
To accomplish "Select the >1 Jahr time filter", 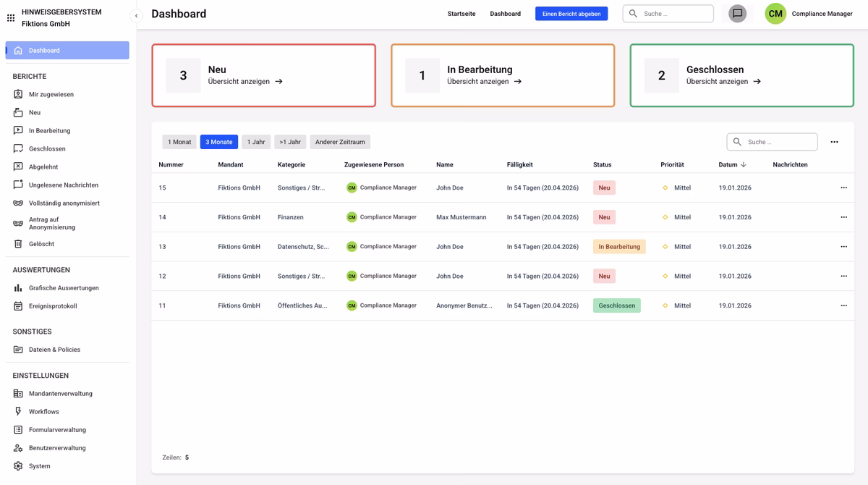I will point(290,142).
